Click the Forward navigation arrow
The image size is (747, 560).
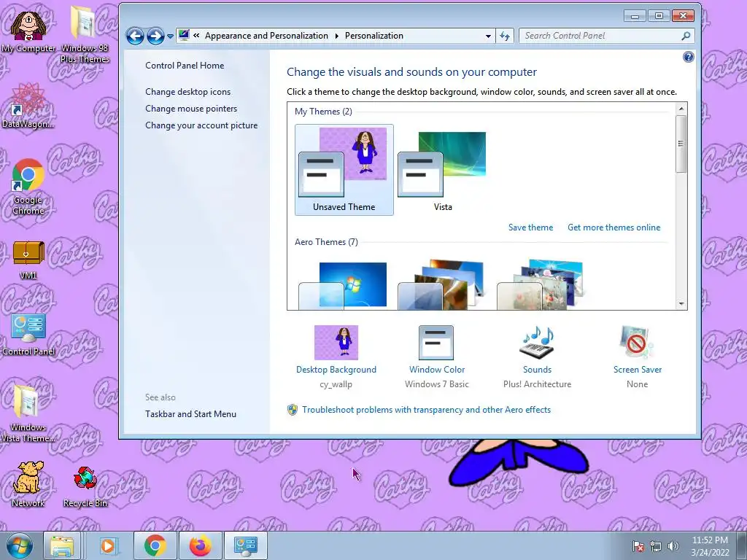coord(155,36)
